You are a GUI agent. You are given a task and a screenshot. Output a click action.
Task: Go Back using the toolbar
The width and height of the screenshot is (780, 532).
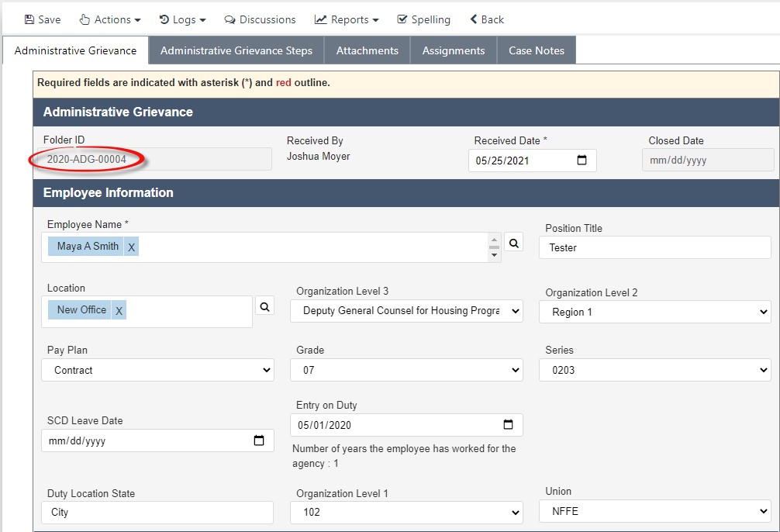point(487,19)
